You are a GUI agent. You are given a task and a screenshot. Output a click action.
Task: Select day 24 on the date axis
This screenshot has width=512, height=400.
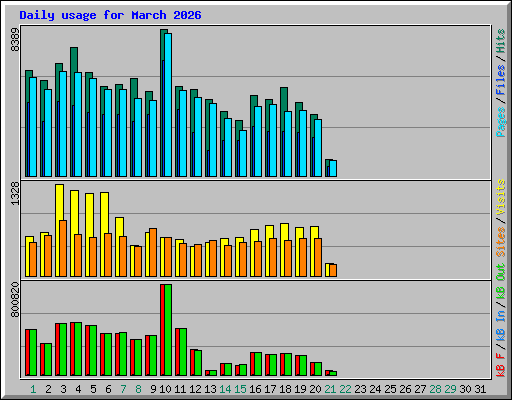pos(375,389)
